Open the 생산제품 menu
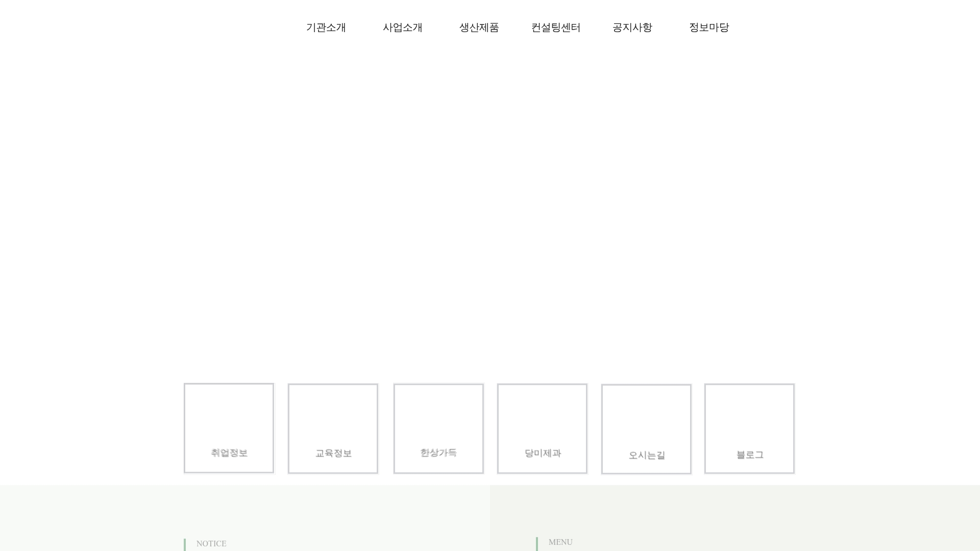980x551 pixels. click(x=479, y=28)
